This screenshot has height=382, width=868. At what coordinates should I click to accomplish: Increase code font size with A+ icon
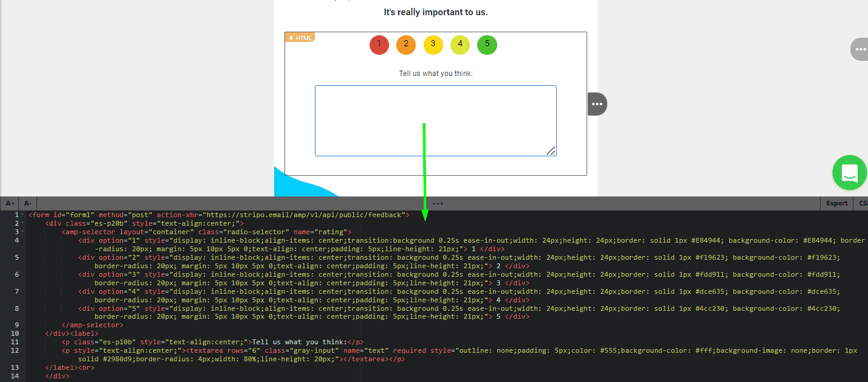[x=10, y=203]
